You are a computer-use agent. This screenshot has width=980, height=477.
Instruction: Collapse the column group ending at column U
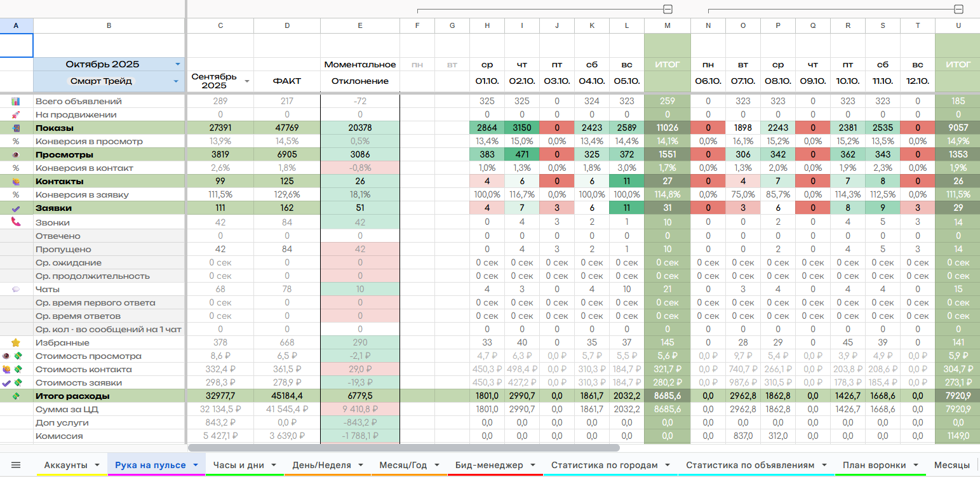click(958, 10)
